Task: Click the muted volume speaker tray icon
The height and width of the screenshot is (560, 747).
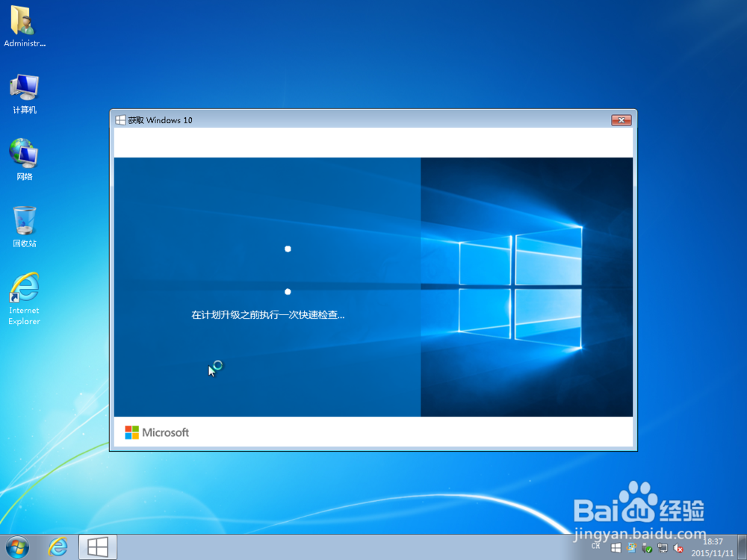Action: tap(678, 548)
